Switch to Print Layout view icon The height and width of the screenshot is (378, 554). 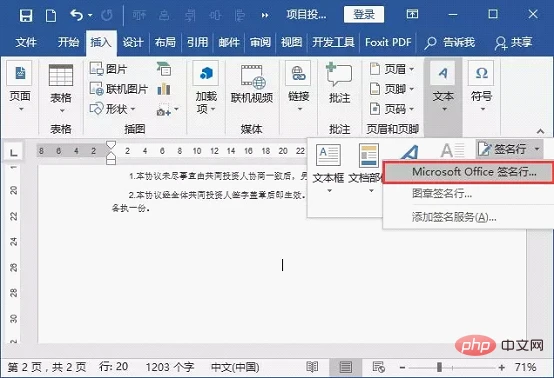pyautogui.click(x=345, y=367)
